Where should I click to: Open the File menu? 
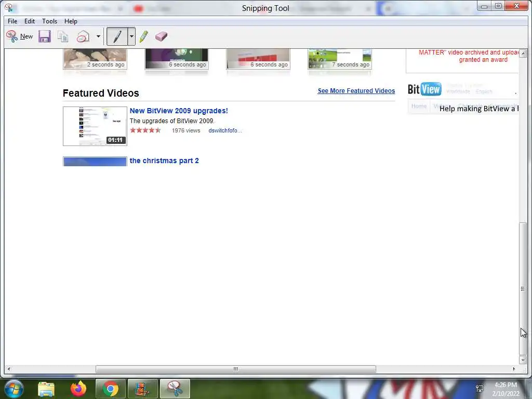click(x=12, y=21)
